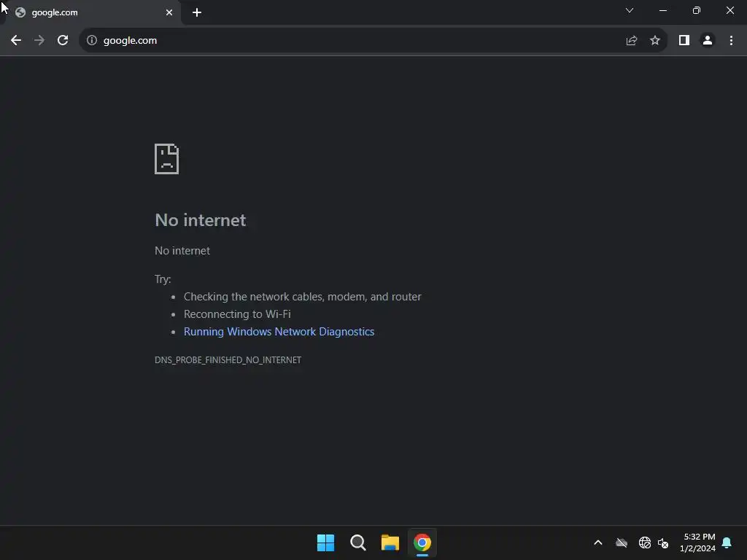Open a new tab with plus button

click(197, 12)
